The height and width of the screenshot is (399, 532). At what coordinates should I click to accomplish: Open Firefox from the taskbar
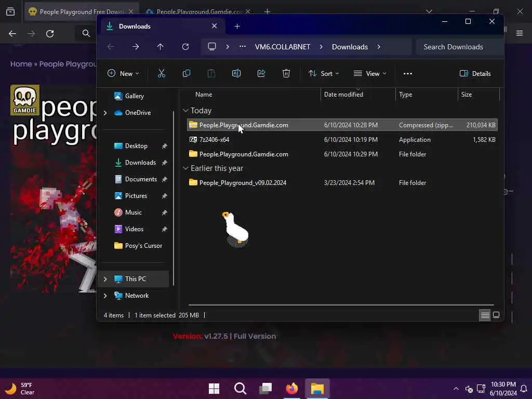(292, 389)
